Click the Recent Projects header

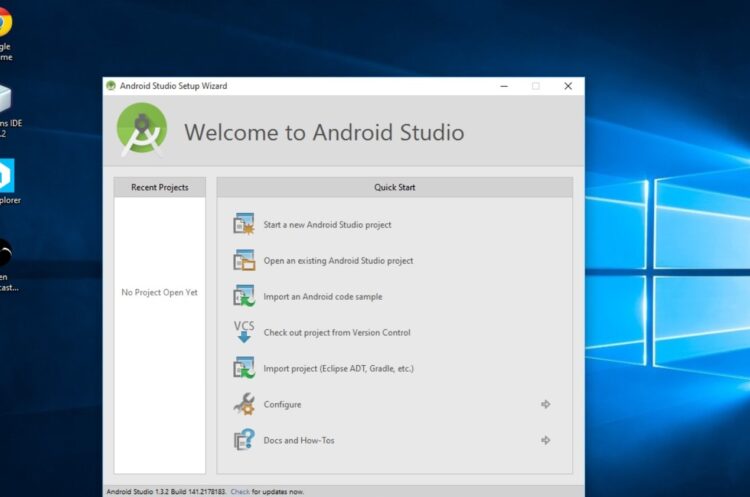[x=160, y=187]
